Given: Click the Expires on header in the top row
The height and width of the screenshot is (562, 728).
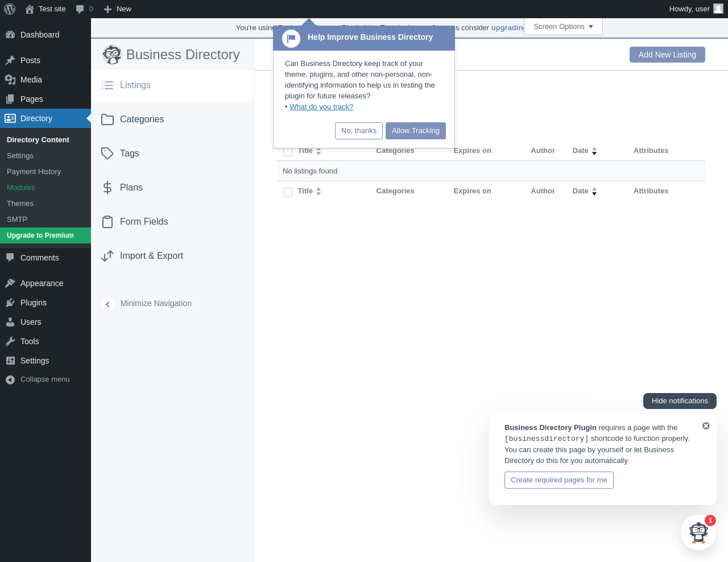Looking at the screenshot, I should point(472,151).
